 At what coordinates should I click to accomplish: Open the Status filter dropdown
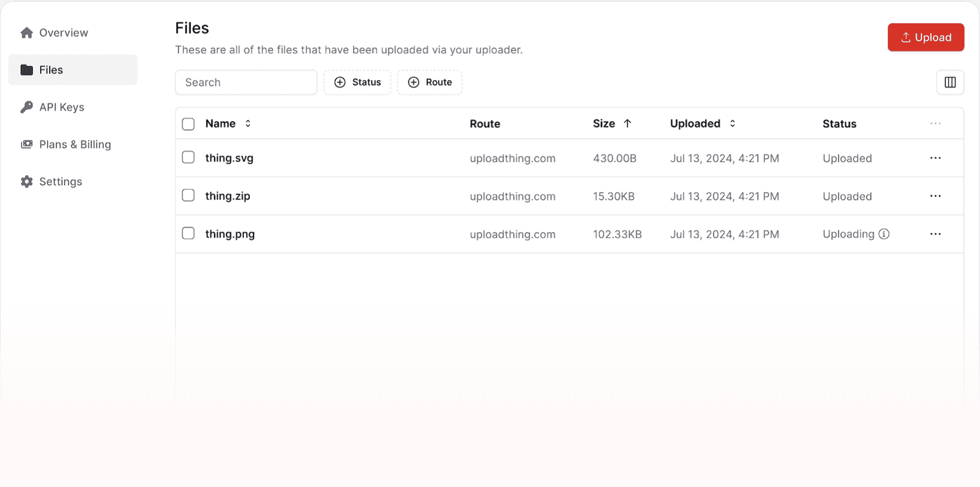click(x=358, y=82)
